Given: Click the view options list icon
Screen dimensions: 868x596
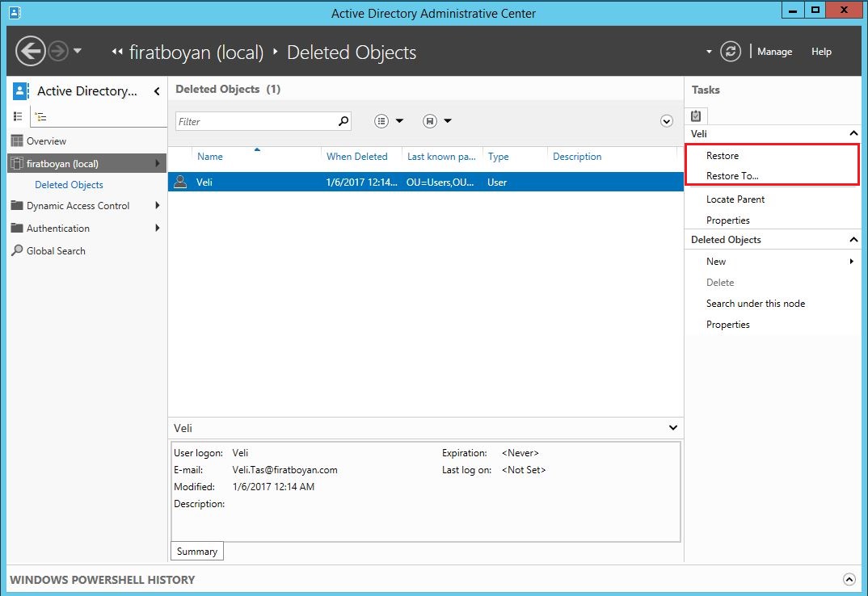Looking at the screenshot, I should point(381,121).
